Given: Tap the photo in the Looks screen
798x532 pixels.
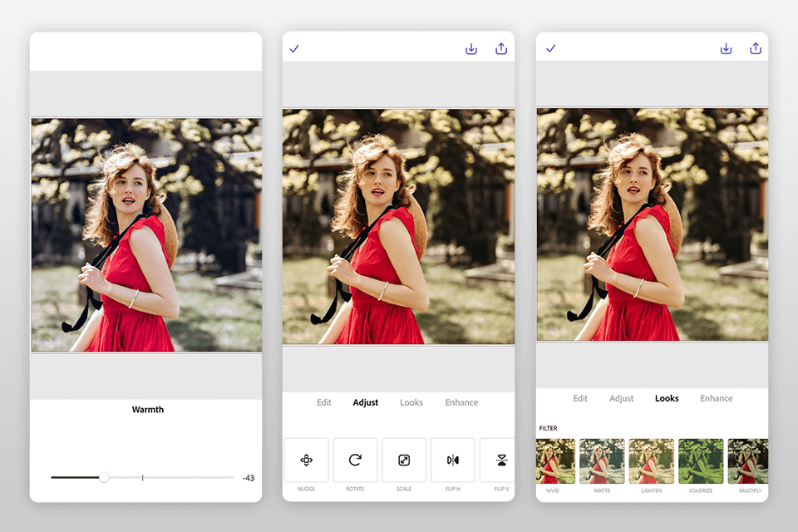Looking at the screenshot, I should tap(653, 224).
